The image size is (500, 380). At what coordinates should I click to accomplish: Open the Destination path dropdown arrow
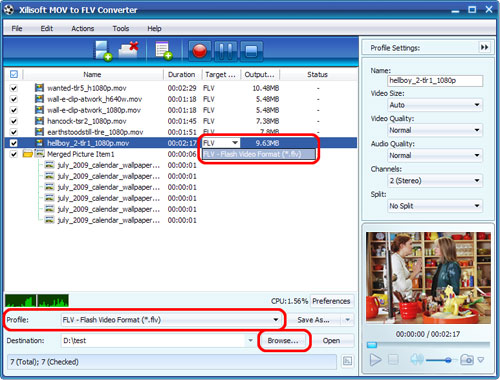point(250,341)
